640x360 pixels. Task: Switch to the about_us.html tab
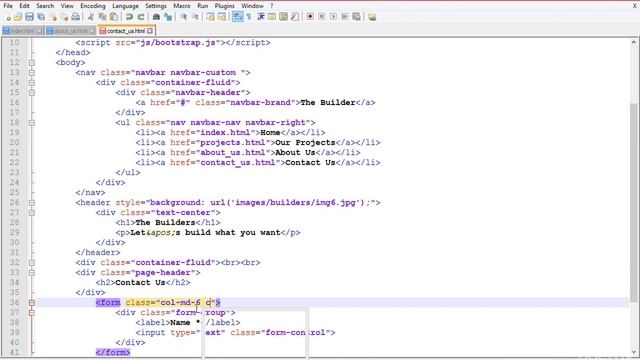click(x=71, y=31)
